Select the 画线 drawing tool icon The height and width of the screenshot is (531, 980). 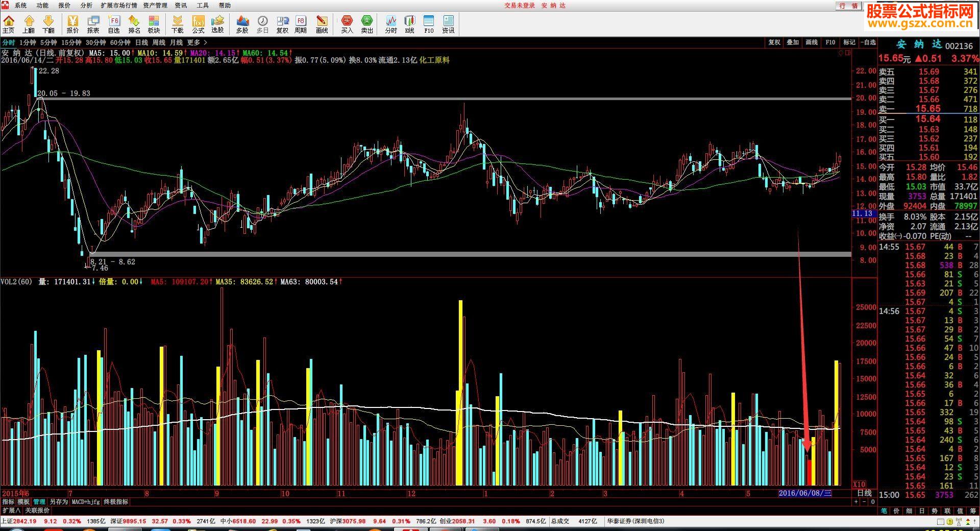click(x=322, y=24)
